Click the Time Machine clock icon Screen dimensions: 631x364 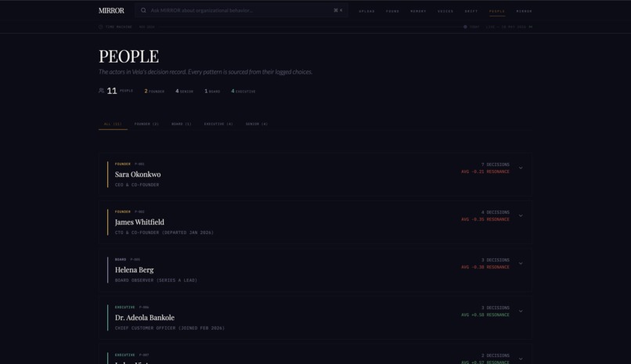pos(101,27)
